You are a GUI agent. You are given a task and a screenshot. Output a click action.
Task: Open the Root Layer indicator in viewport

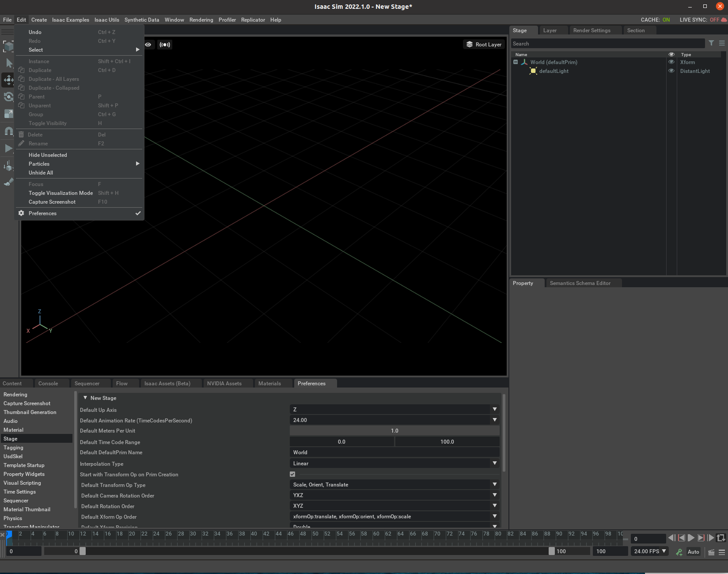point(484,45)
